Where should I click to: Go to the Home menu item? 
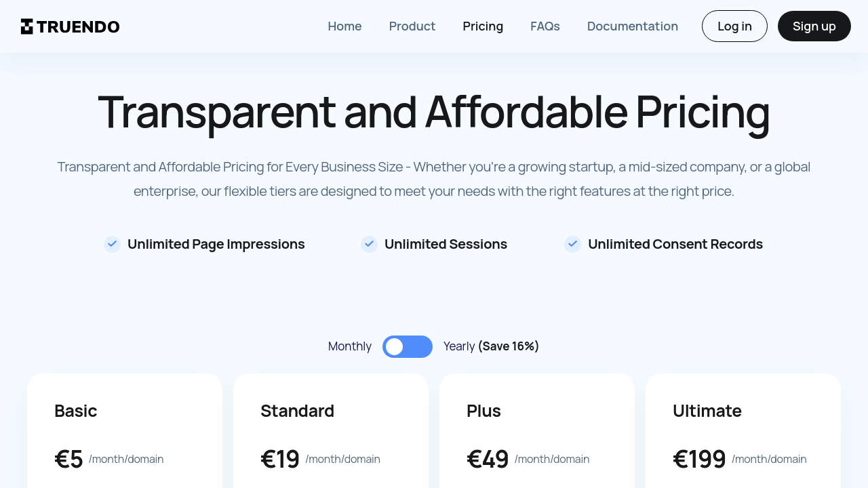click(344, 26)
